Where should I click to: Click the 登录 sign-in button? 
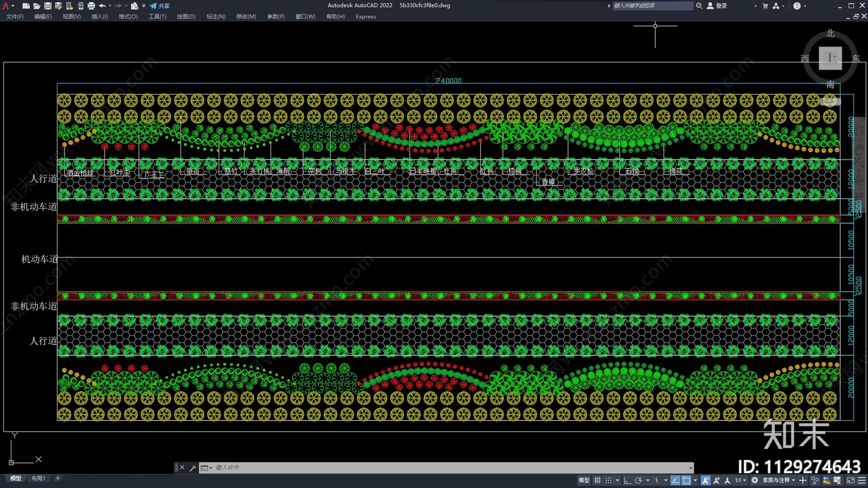[717, 6]
